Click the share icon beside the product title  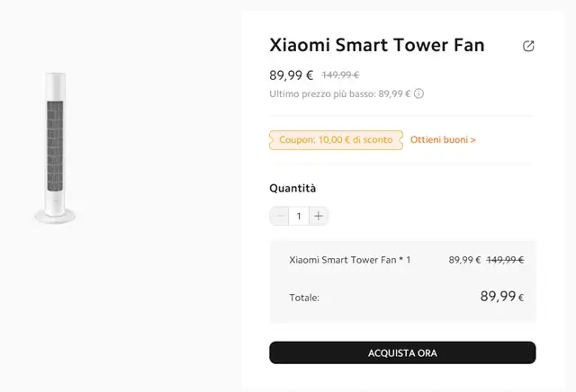528,47
